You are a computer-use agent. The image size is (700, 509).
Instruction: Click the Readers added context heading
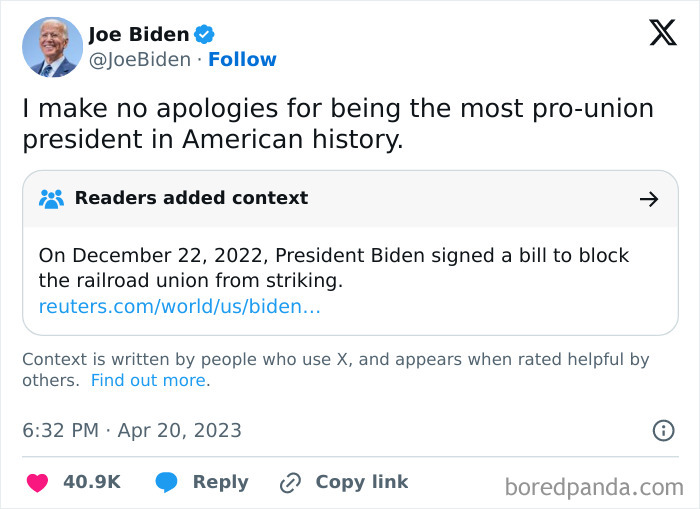click(x=191, y=198)
